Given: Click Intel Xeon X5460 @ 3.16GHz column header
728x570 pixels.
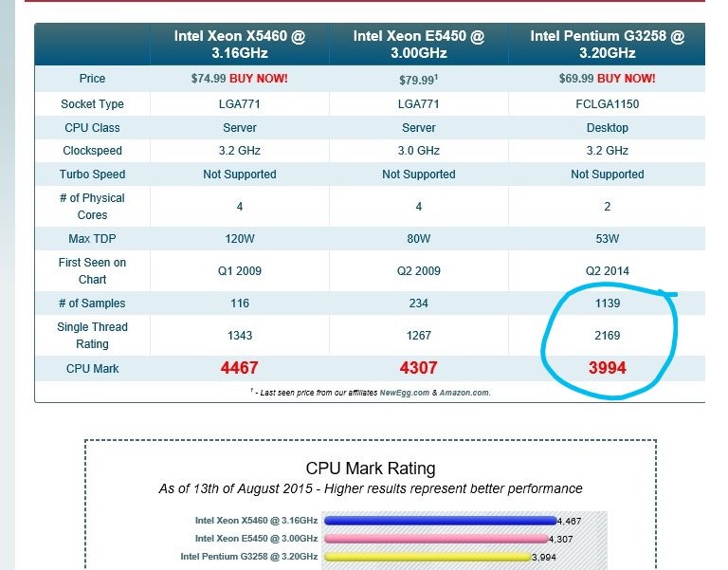Looking at the screenshot, I should pos(240,45).
